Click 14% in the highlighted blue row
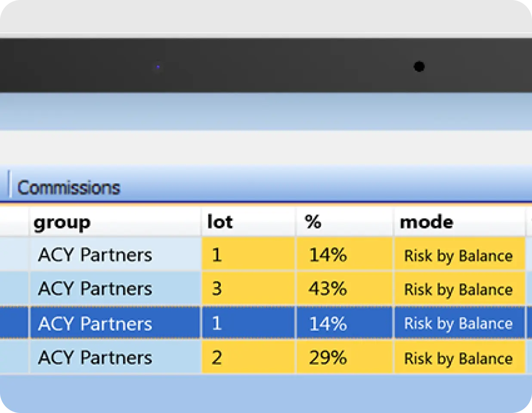The image size is (532, 413). pos(328,324)
